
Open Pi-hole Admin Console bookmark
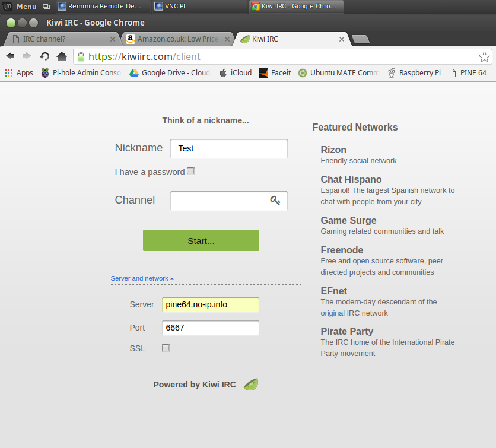point(81,73)
